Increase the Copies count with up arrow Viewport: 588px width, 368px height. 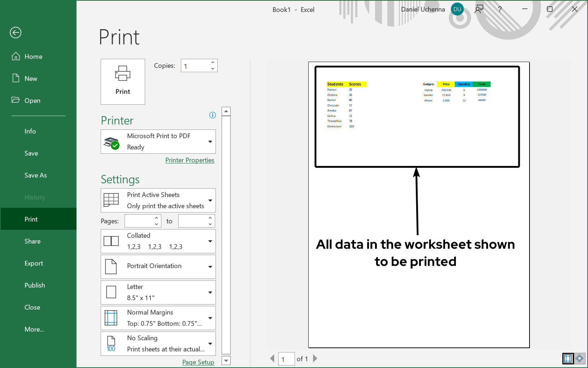213,62
